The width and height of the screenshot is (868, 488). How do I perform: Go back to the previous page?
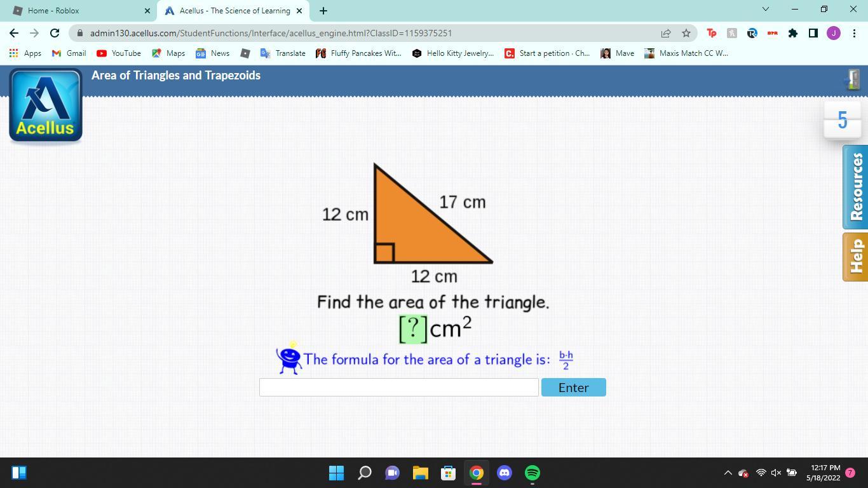[x=14, y=33]
